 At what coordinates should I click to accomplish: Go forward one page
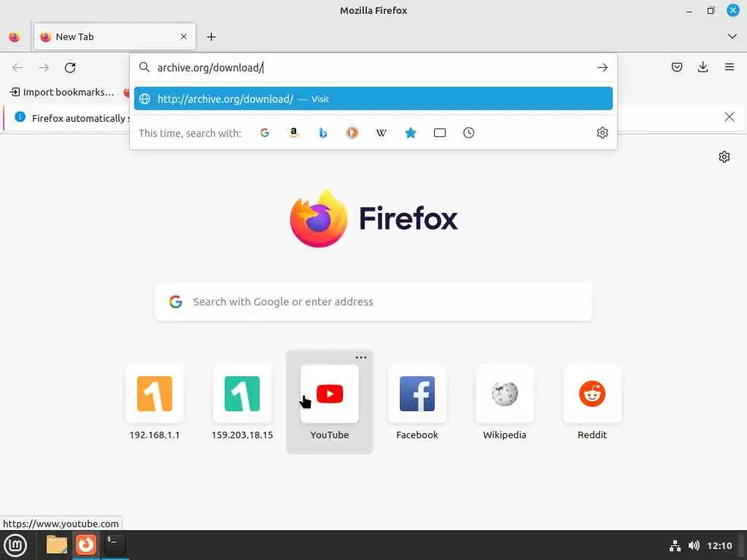pyautogui.click(x=44, y=68)
